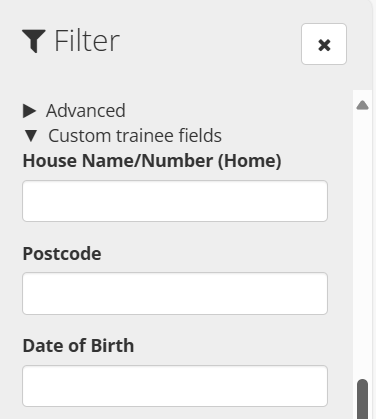Select the Date of Birth input field
The height and width of the screenshot is (419, 376).
[175, 386]
